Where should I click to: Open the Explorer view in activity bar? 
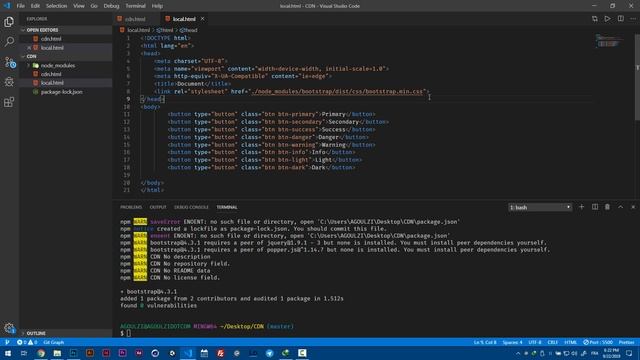9,22
